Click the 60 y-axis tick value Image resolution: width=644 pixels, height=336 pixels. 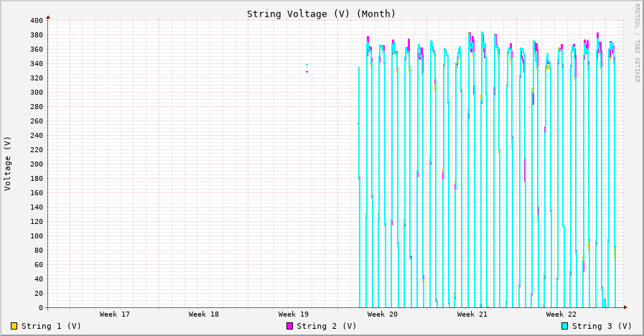tap(38, 264)
